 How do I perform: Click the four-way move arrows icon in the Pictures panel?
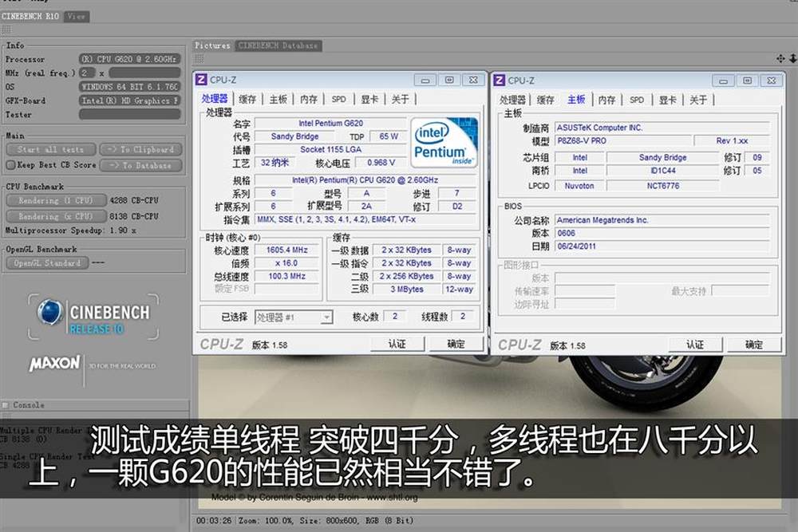point(780,58)
